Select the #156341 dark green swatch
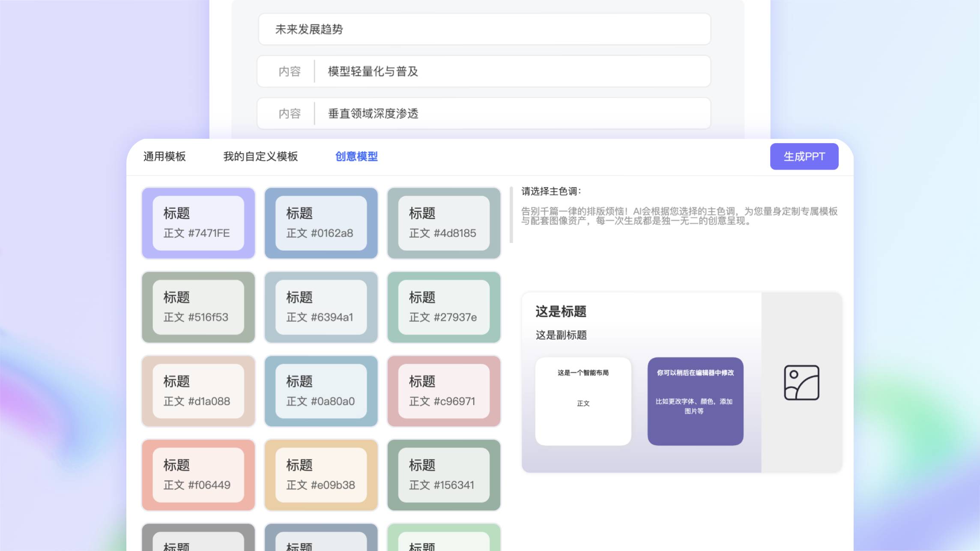This screenshot has height=551, width=980. click(x=444, y=475)
